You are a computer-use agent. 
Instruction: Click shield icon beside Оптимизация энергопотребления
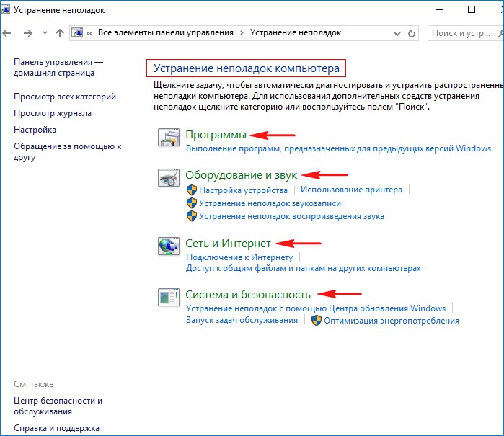317,320
